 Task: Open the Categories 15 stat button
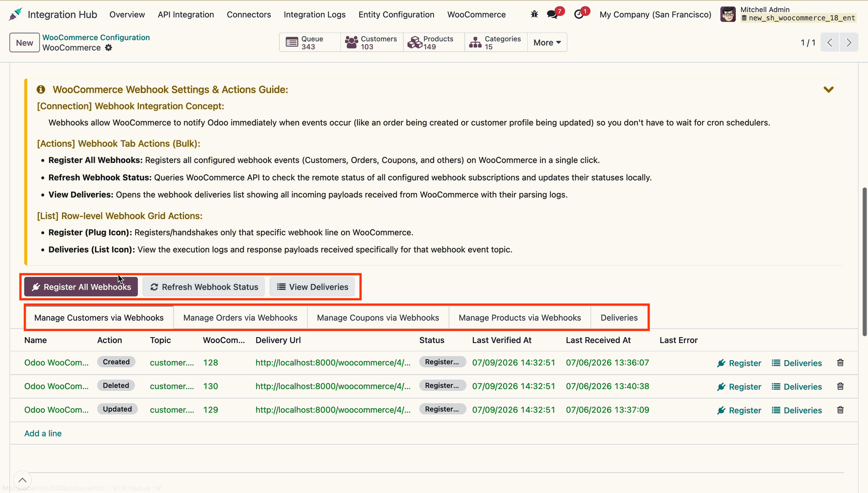[496, 42]
